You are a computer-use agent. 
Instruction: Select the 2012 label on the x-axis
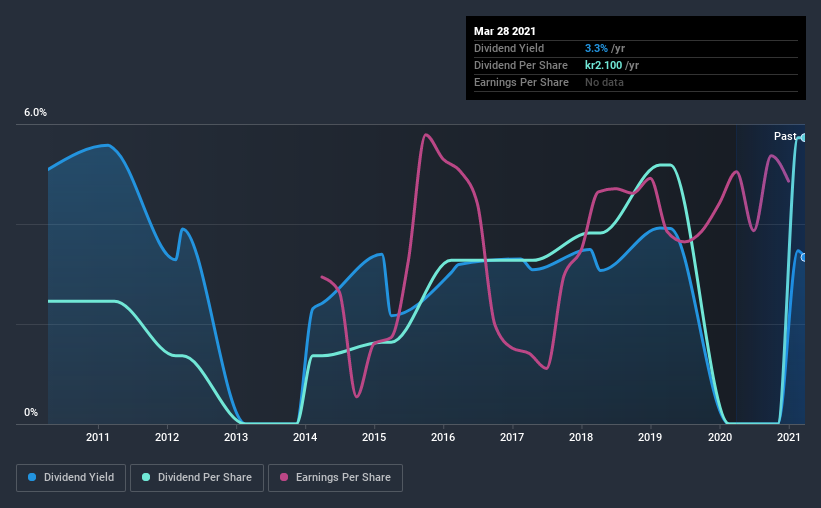click(167, 437)
